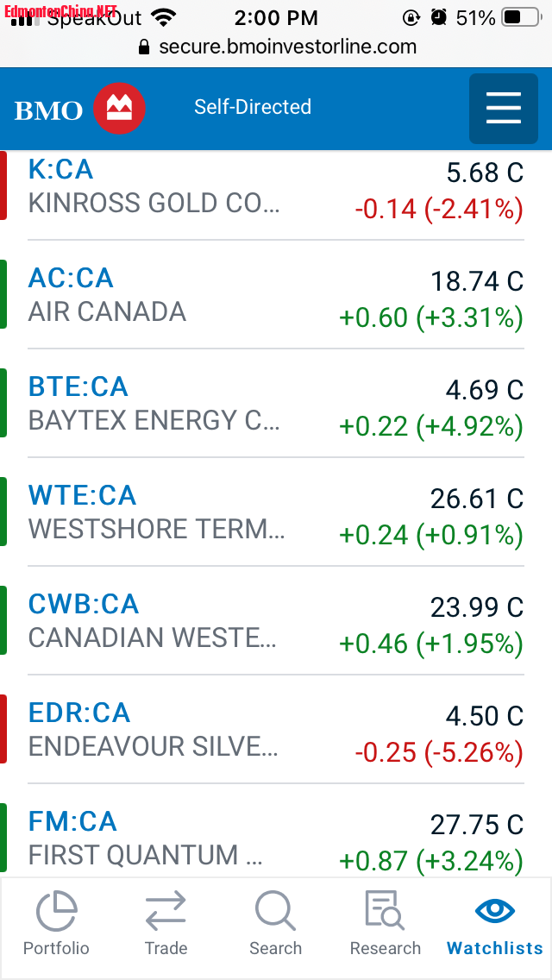Tap the secure.bmoinvestorline.com address bar
The image size is (552, 980).
pyautogui.click(x=287, y=47)
